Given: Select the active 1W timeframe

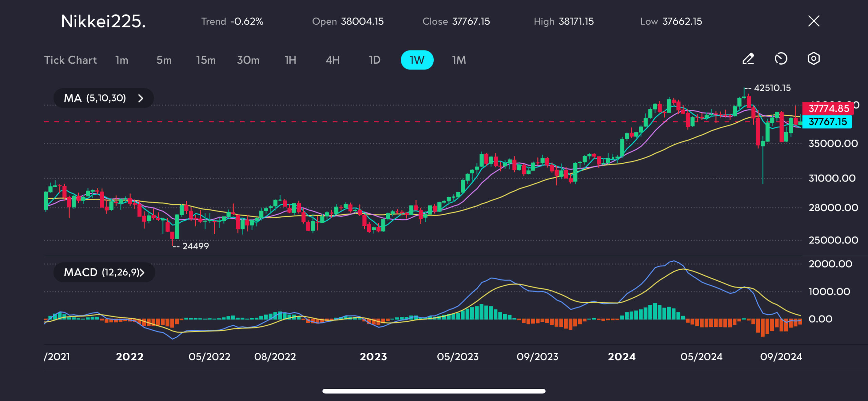Looking at the screenshot, I should (417, 60).
